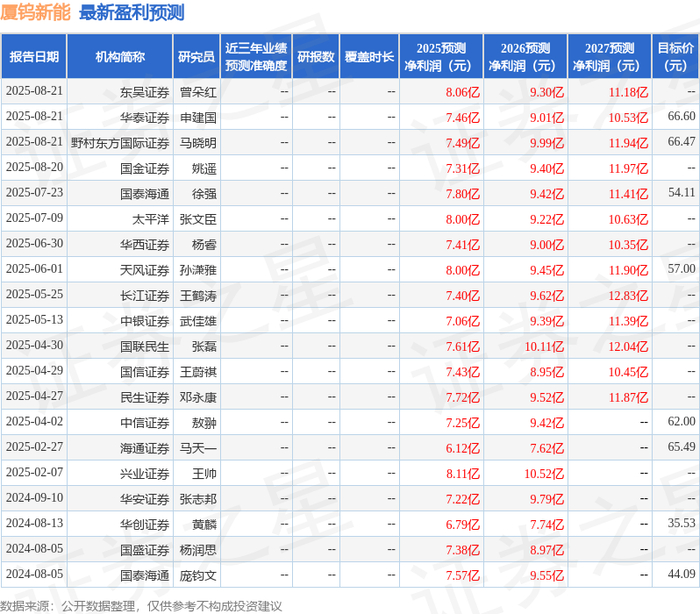
Task: Click the 2025预测净利润 column header
Action: [x=441, y=57]
